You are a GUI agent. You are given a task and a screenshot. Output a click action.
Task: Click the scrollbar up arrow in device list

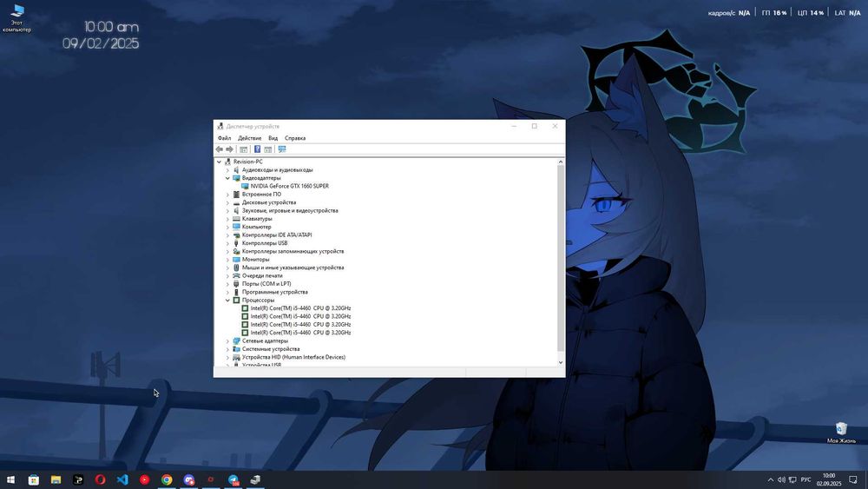[561, 162]
